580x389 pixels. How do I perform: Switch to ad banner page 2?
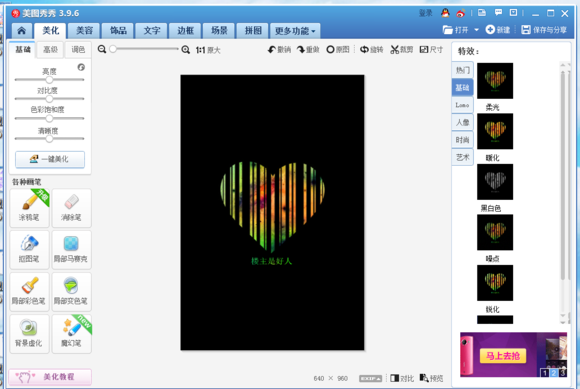(553, 373)
